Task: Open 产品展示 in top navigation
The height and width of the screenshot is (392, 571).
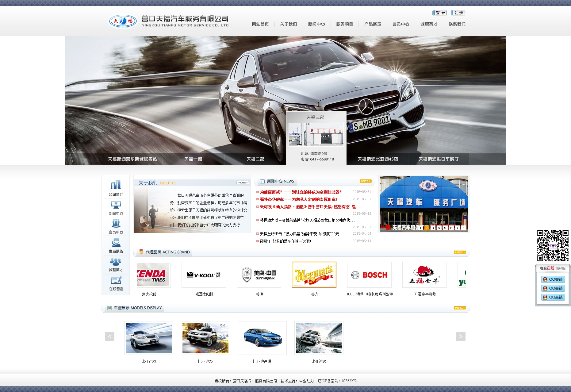Action: point(373,24)
